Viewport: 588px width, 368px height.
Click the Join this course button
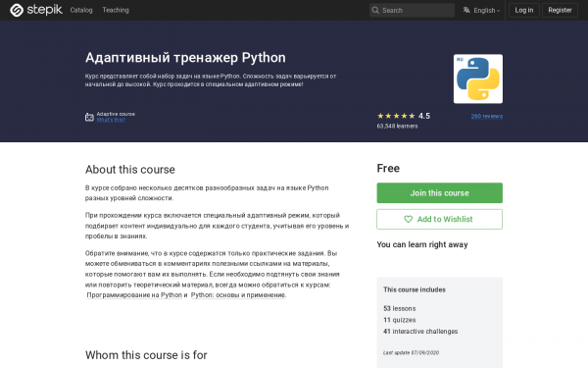click(439, 193)
